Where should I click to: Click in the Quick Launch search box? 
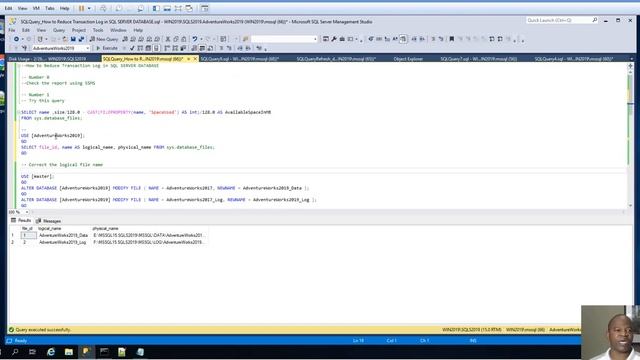[x=562, y=20]
